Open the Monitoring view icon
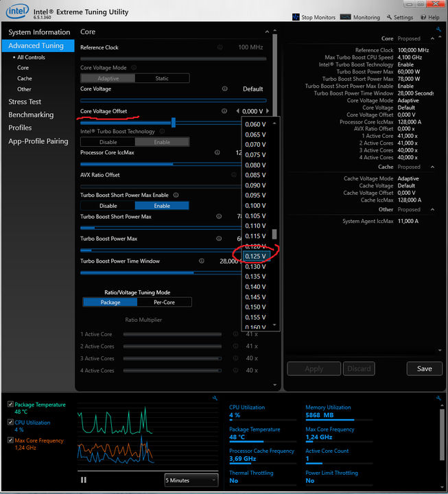The image size is (448, 494). click(x=345, y=17)
